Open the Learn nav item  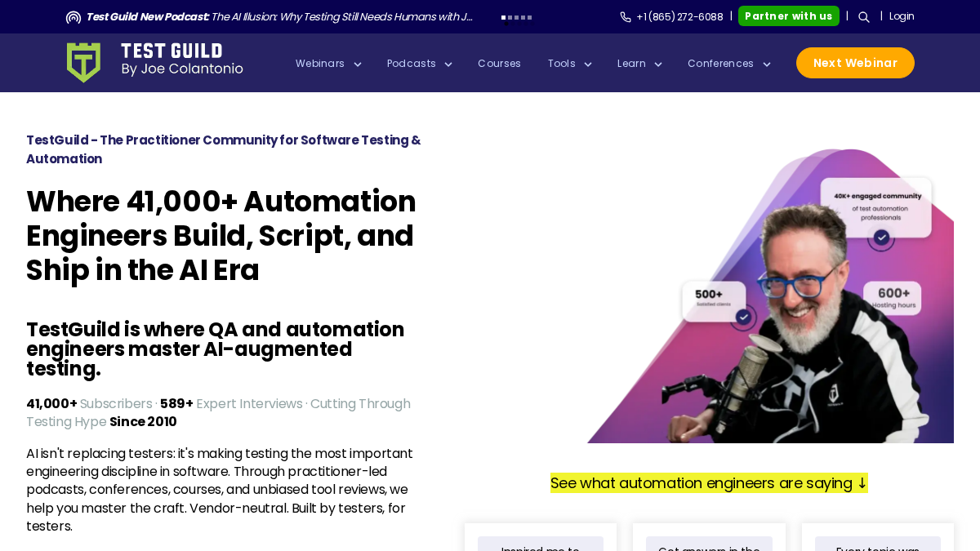(631, 64)
